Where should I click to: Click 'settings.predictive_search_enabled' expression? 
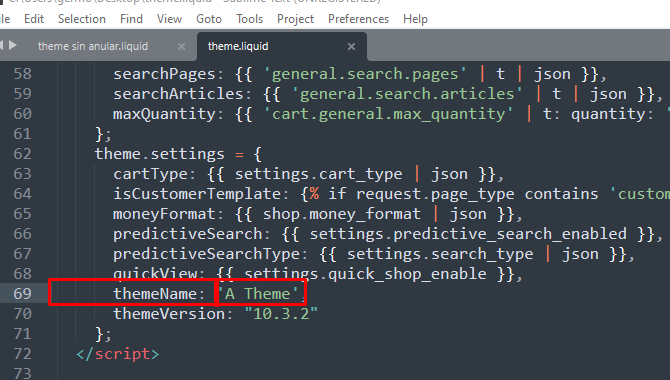[x=468, y=234]
